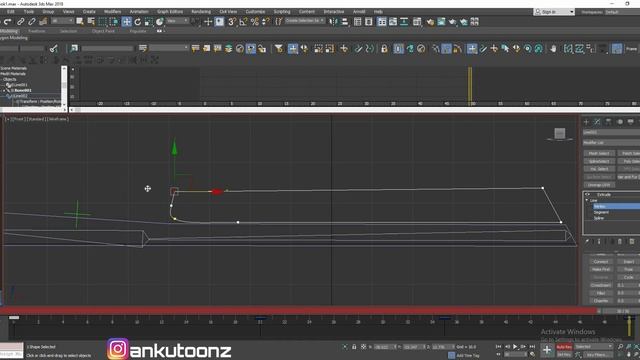The width and height of the screenshot is (640, 360).
Task: Open the Time Configuration icon
Action: coord(532,354)
